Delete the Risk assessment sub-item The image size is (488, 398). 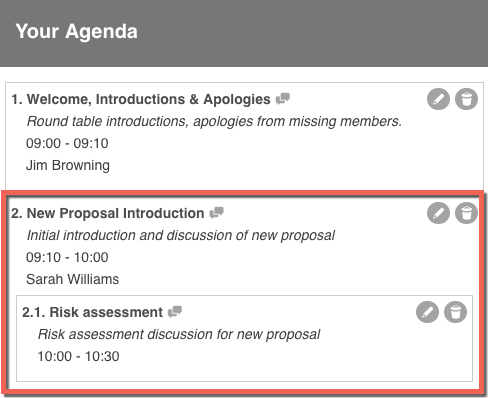455,312
